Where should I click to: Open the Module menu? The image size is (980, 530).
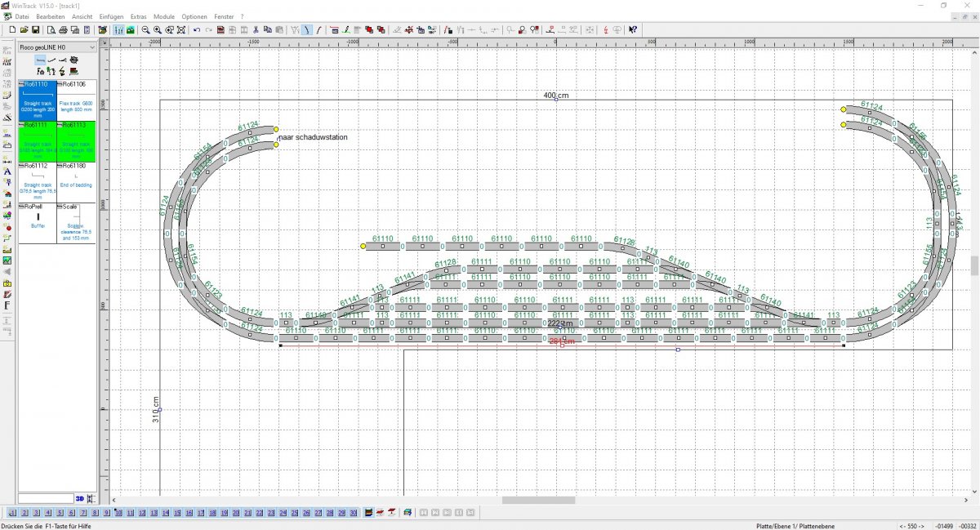click(164, 16)
